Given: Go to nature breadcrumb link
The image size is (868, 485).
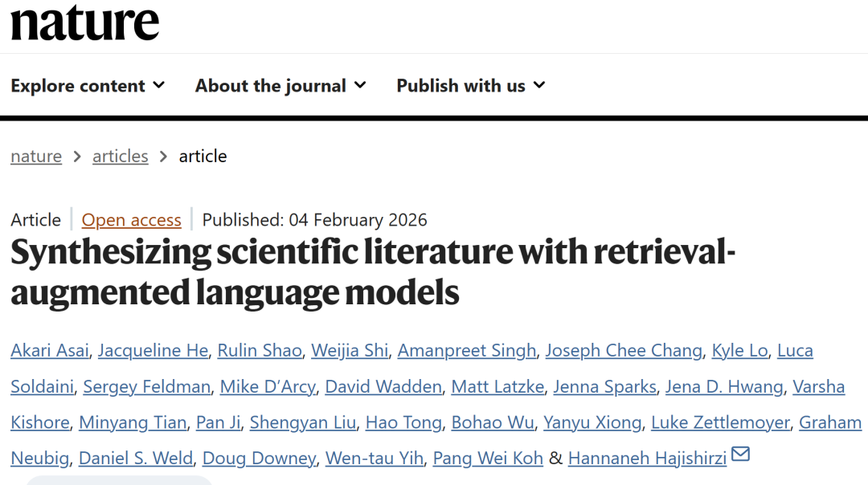Looking at the screenshot, I should click(36, 156).
